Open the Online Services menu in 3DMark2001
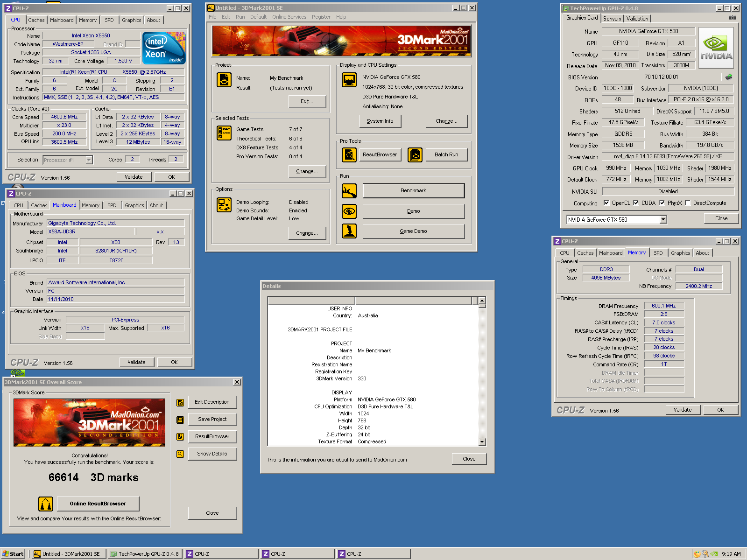Viewport: 747px width, 560px height. point(289,17)
